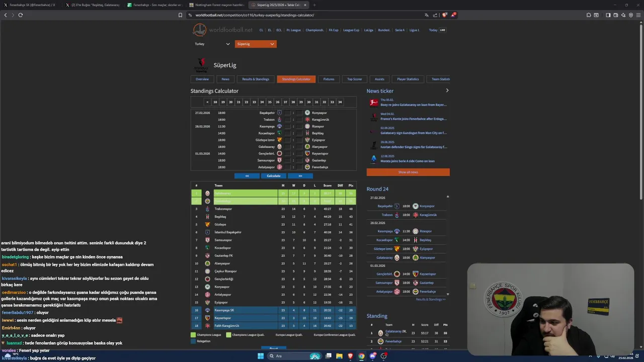The width and height of the screenshot is (644, 362).
Task: Click Konyaspor crest in the calculator fixture list
Action: pos(307,113)
